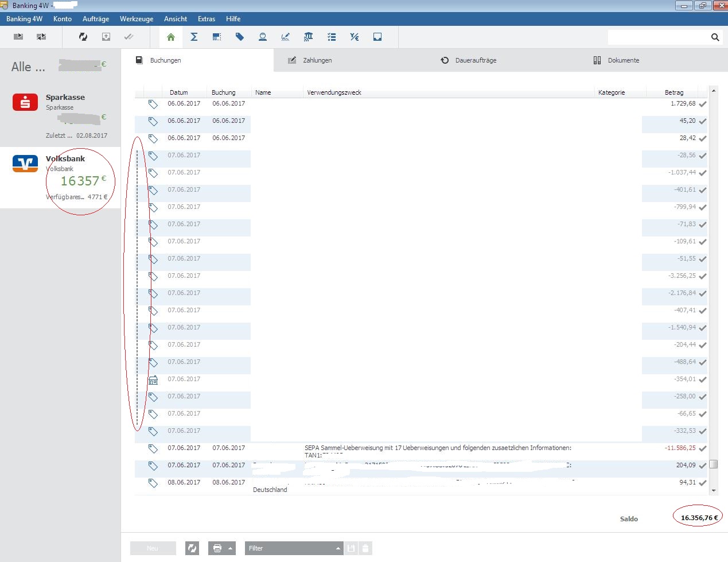The height and width of the screenshot is (562, 728).
Task: Open the categories tag icon in toolbar
Action: 240,37
